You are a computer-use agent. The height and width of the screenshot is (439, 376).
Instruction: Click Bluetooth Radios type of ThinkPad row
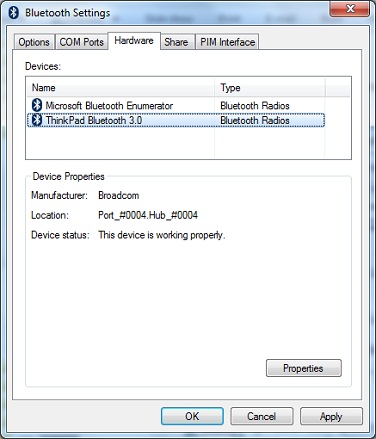click(255, 120)
